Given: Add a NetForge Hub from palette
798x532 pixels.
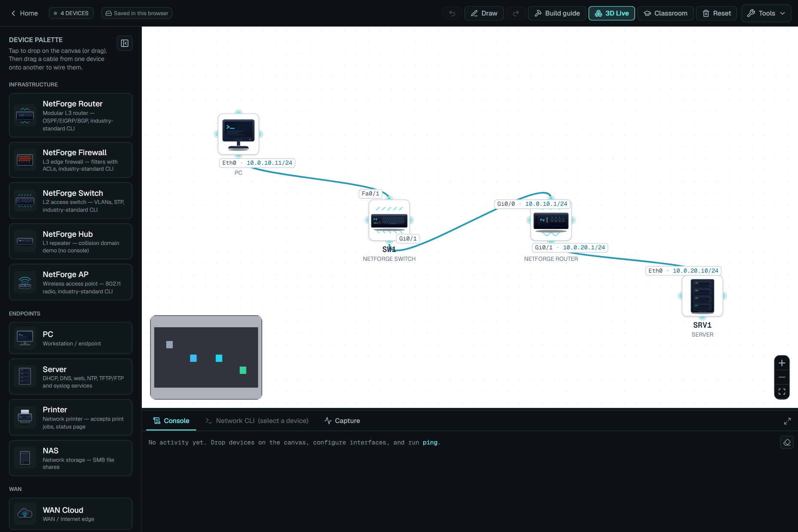Looking at the screenshot, I should [x=71, y=241].
